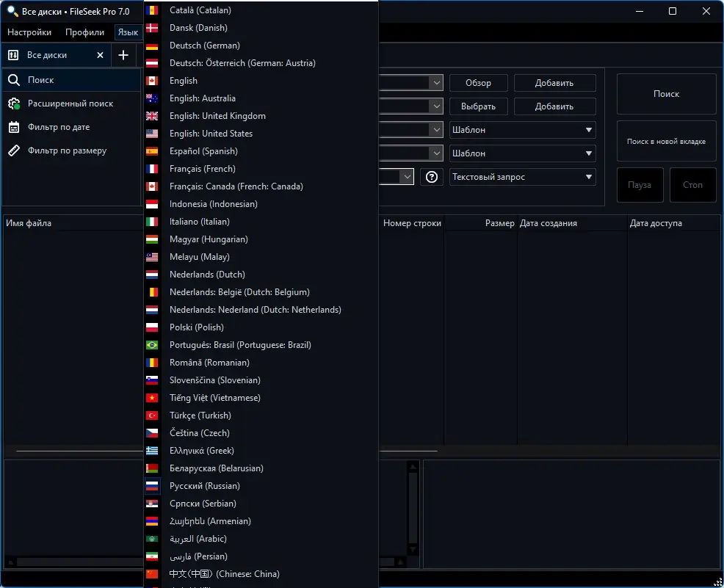Viewport: 724px width, 588px height.
Task: Choose Српски (Serbian) language
Action: pyautogui.click(x=261, y=504)
